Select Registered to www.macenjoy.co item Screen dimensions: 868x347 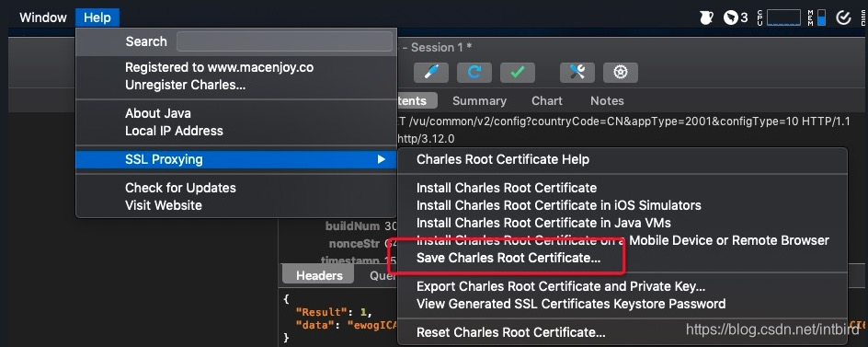tap(219, 67)
